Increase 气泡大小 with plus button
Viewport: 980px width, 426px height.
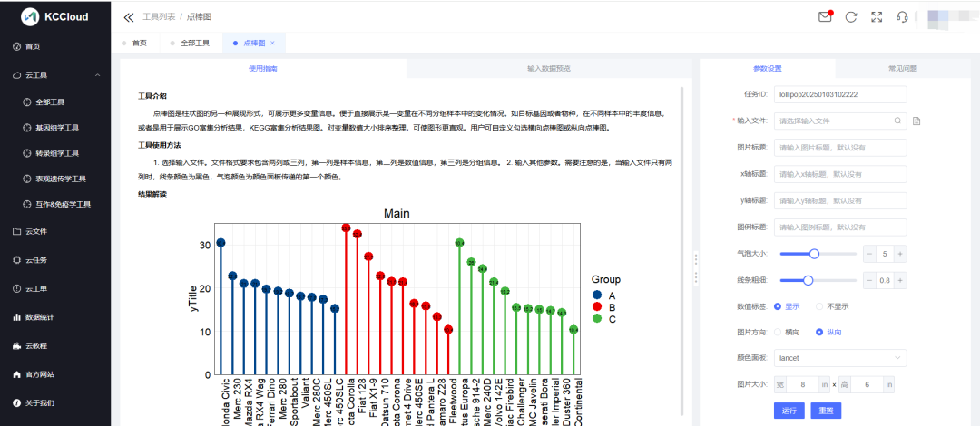(x=900, y=254)
